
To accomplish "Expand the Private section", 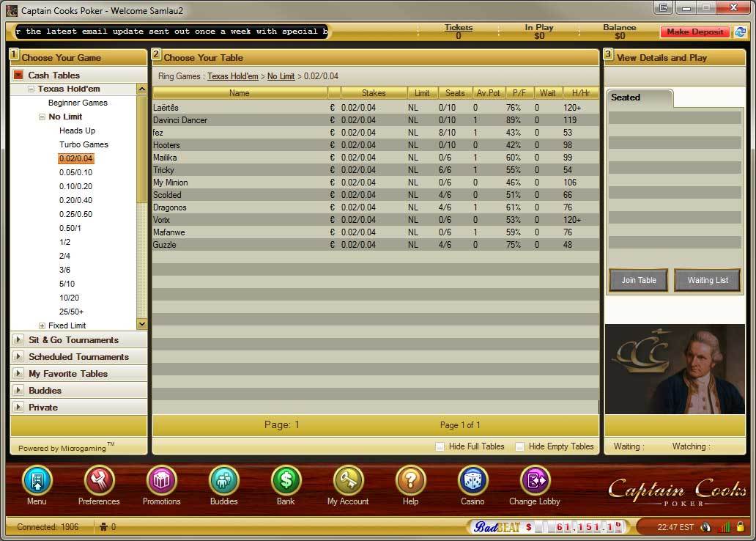I will pyautogui.click(x=18, y=408).
